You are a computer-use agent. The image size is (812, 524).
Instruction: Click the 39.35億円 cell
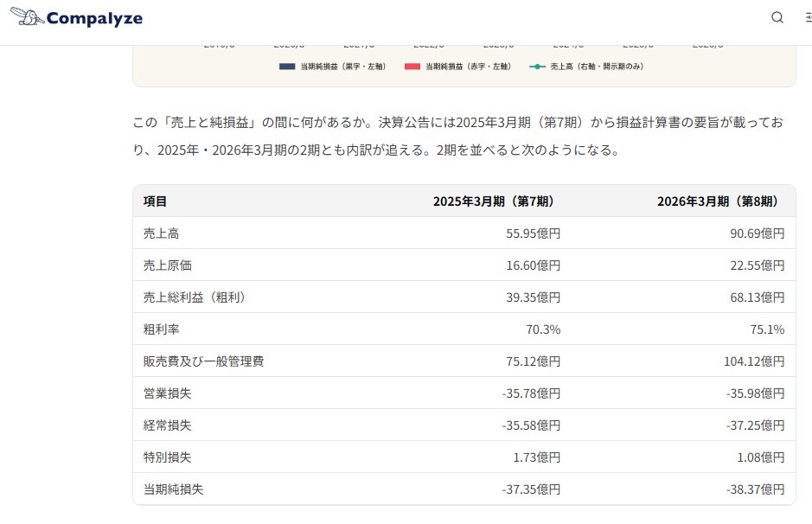533,297
